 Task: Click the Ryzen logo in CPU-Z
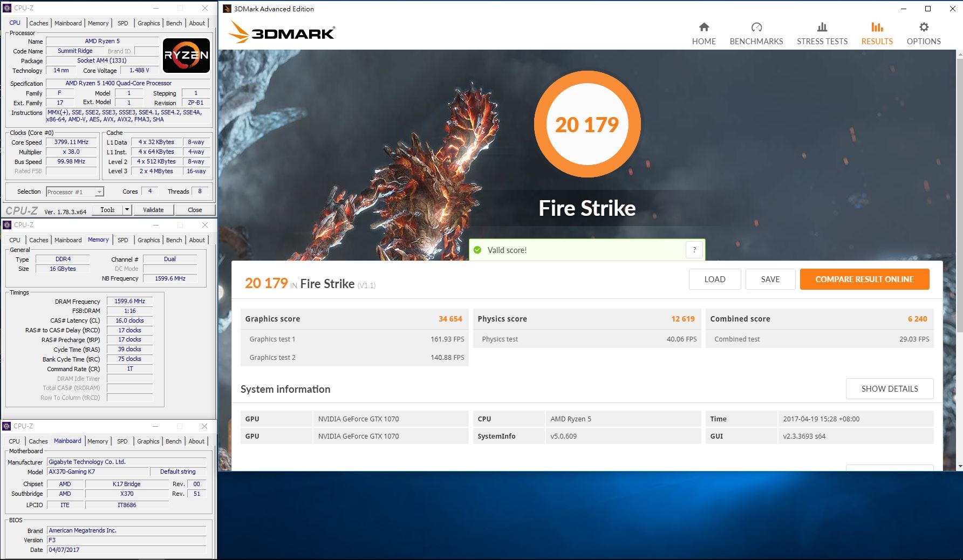[x=186, y=55]
